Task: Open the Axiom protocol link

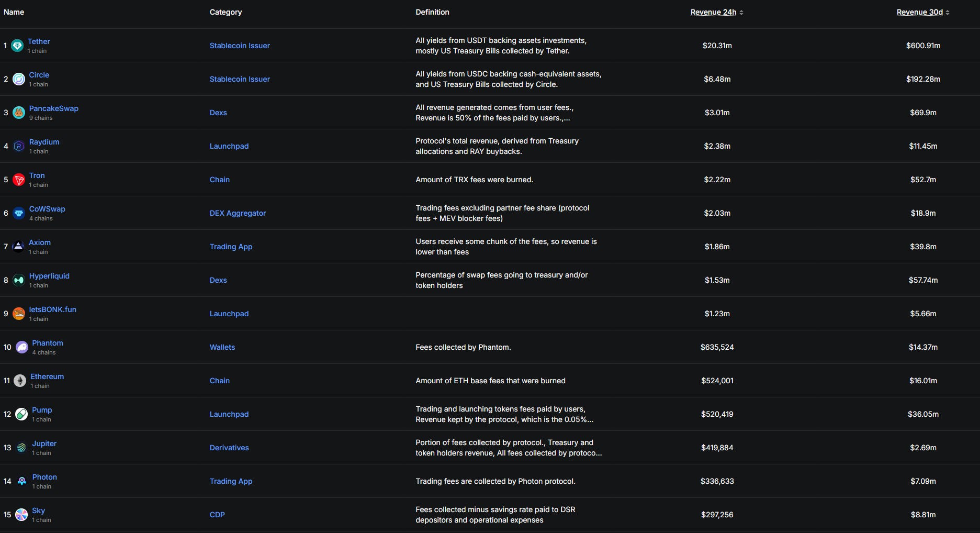Action: pos(40,242)
